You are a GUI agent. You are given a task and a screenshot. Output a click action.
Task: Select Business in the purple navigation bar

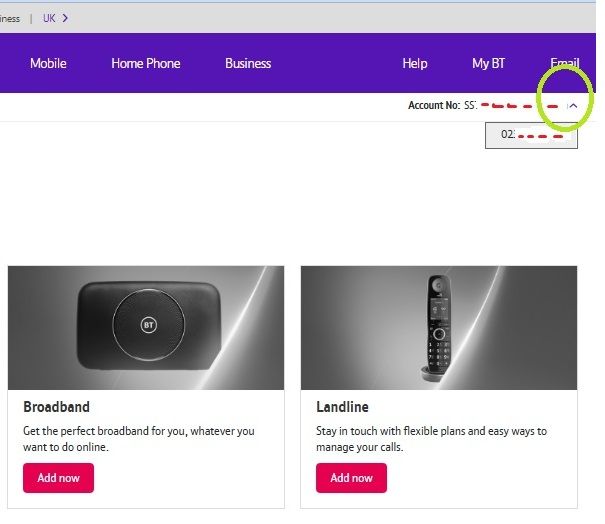248,63
